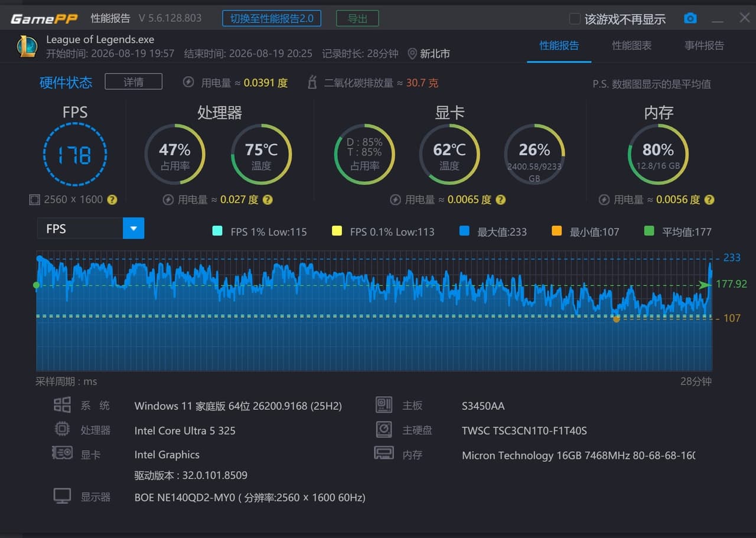The width and height of the screenshot is (756, 538).
Task: Switch to the 性能图表 tab
Action: tap(631, 45)
